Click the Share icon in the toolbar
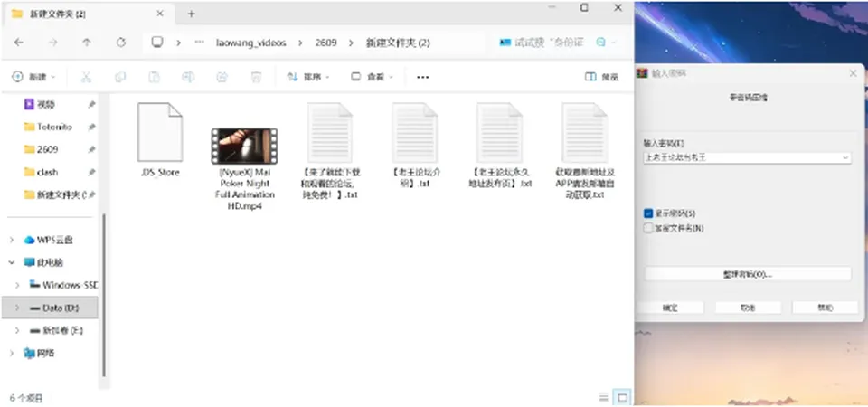The image size is (868, 407). pos(222,77)
